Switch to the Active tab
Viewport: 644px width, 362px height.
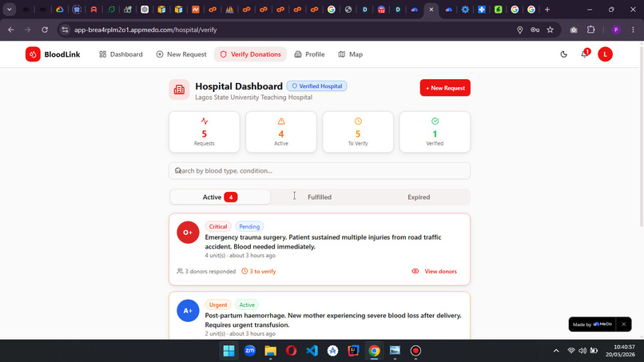220,197
